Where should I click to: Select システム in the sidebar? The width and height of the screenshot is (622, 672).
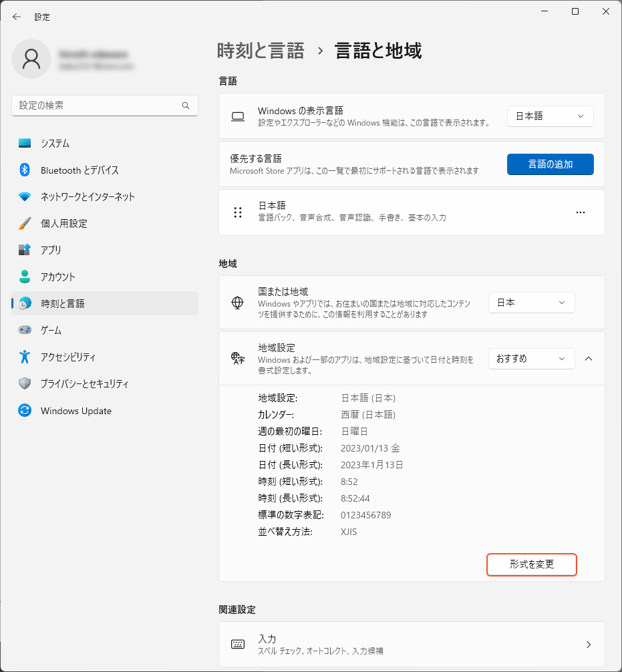[55, 144]
